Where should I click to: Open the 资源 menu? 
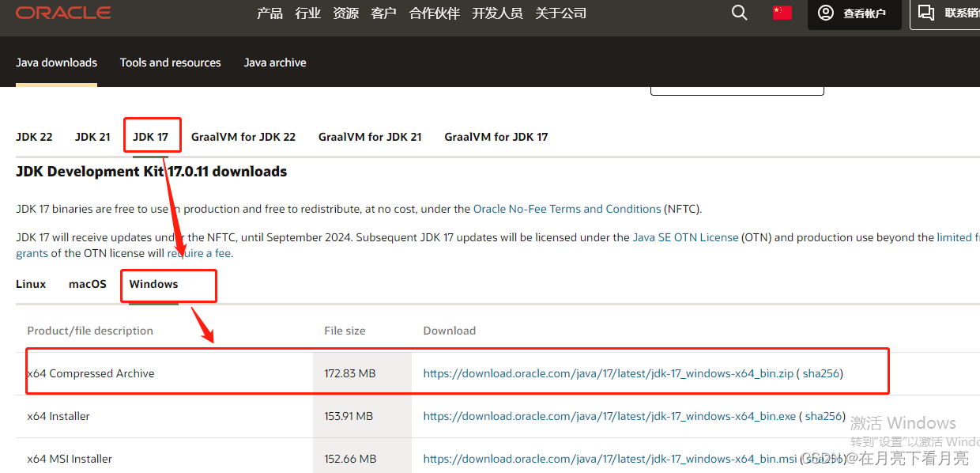[x=346, y=13]
